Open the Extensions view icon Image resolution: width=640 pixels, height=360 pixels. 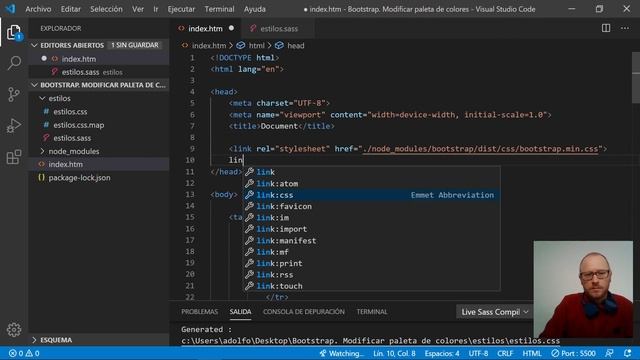coord(14,157)
